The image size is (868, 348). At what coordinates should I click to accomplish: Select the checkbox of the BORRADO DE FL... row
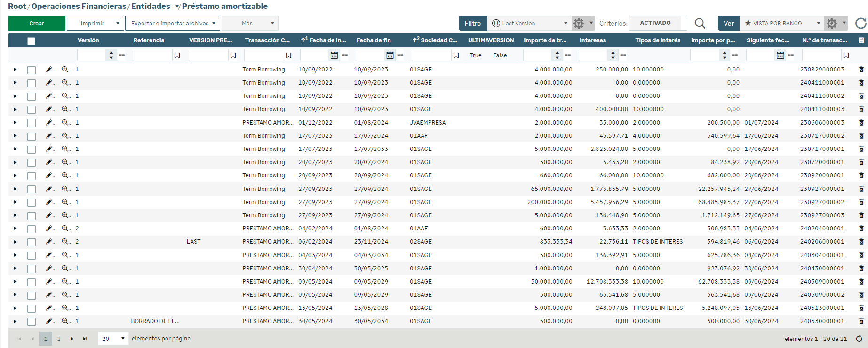[32, 322]
